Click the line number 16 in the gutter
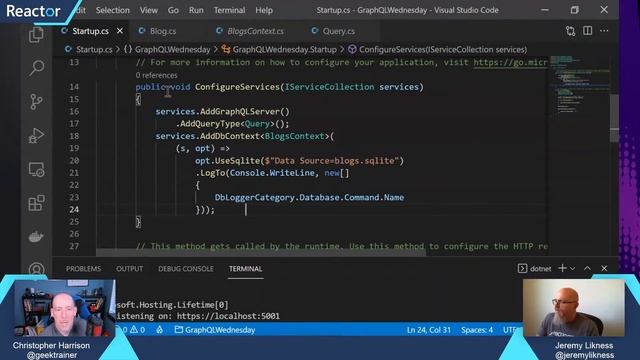The image size is (640, 360). coord(74,111)
